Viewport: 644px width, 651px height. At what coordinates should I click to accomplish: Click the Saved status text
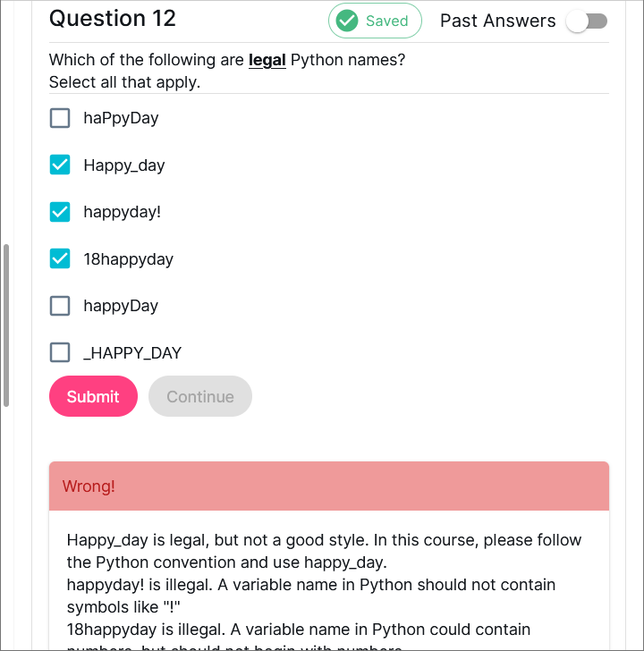pos(386,21)
